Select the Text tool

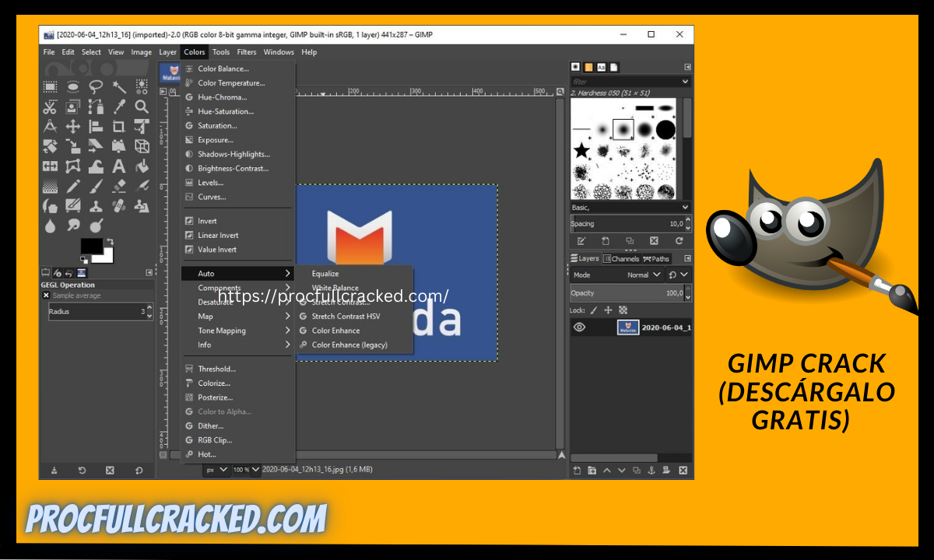coord(118,166)
